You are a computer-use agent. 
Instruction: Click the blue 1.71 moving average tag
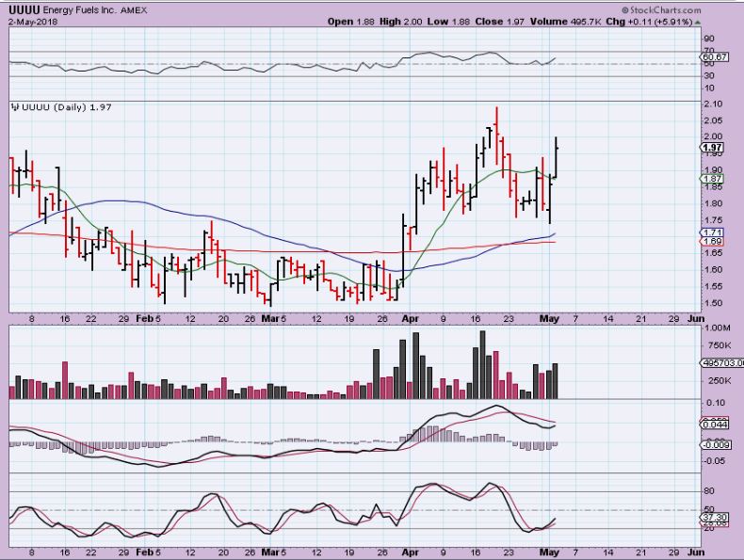(x=713, y=232)
